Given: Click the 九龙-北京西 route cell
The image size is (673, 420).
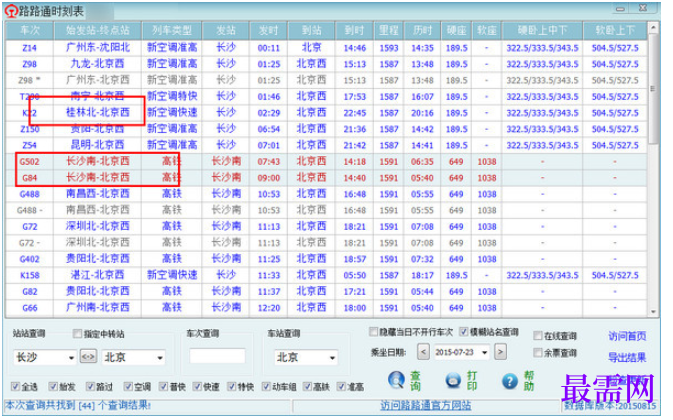Looking at the screenshot, I should coord(97,64).
